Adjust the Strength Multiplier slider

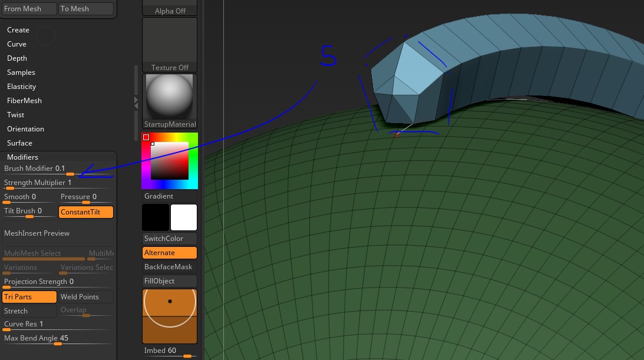58,184
